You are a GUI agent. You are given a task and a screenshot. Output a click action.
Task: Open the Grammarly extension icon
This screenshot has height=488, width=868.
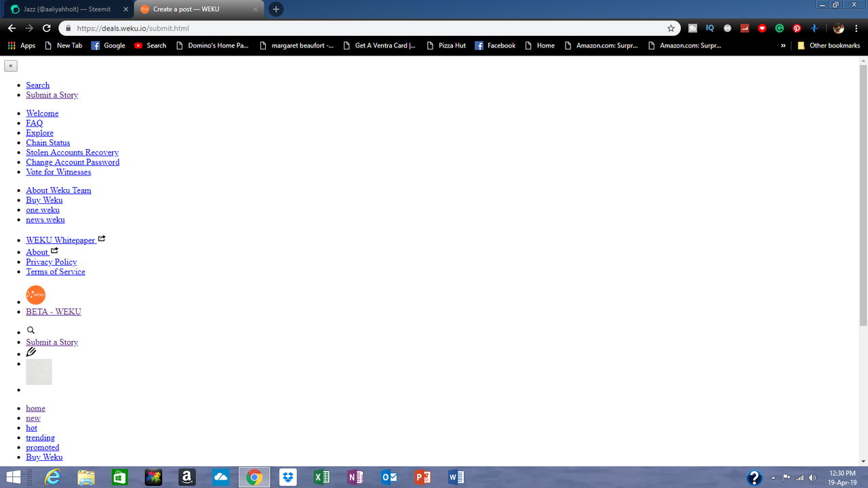[x=780, y=28]
